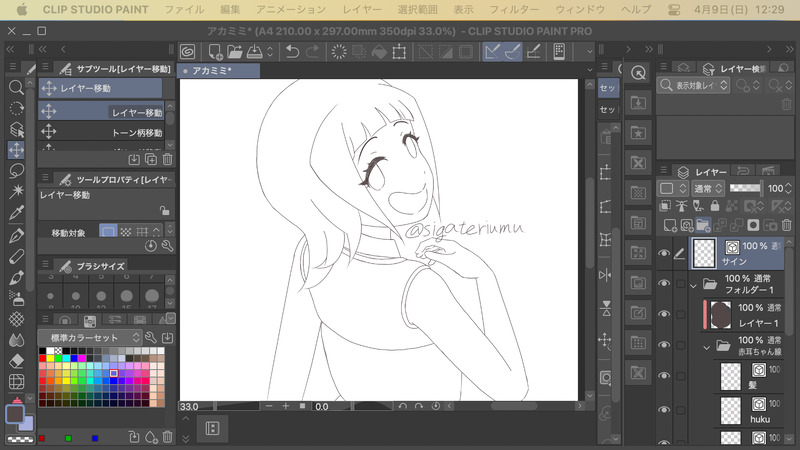Rotate canvas left in status bar

pyautogui.click(x=403, y=406)
